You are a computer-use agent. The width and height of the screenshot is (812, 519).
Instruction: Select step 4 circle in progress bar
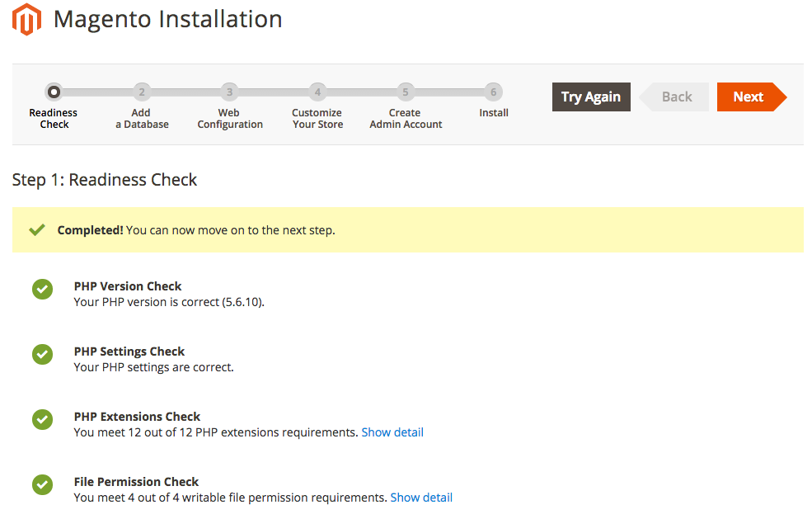[317, 92]
